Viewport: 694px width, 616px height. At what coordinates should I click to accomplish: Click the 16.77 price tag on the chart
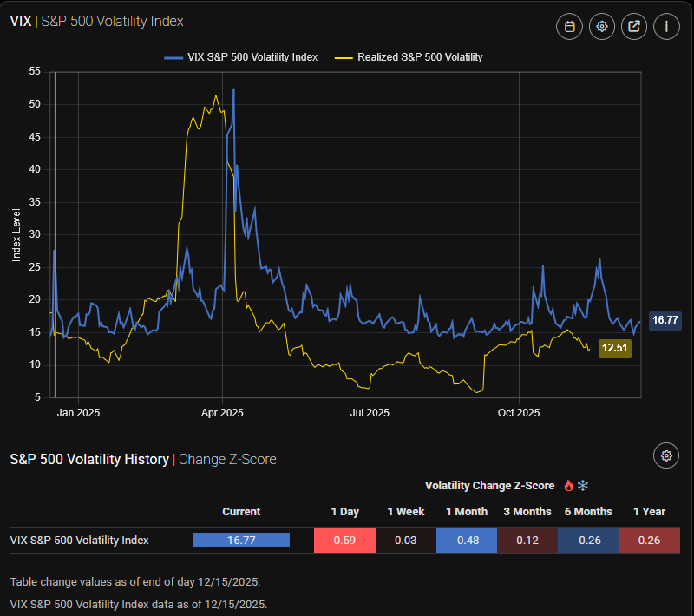click(x=665, y=320)
